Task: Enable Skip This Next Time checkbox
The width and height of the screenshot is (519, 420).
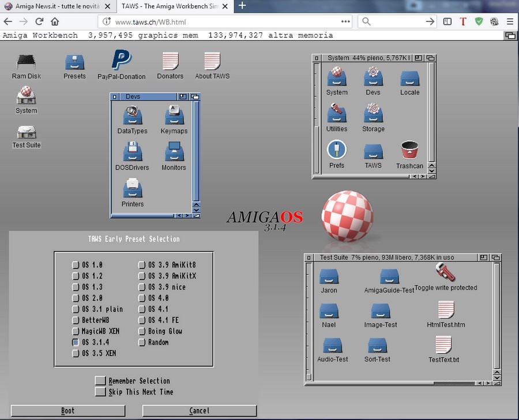Action: point(100,392)
